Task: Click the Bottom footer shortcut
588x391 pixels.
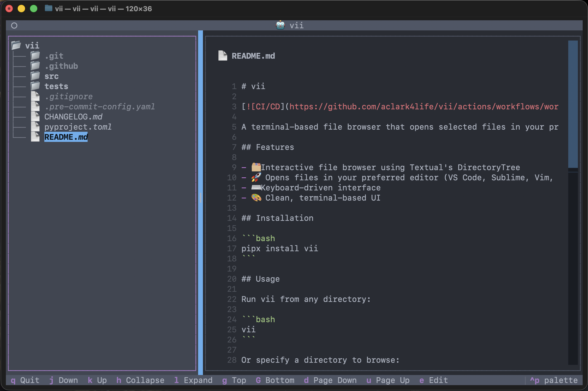Action: click(275, 380)
